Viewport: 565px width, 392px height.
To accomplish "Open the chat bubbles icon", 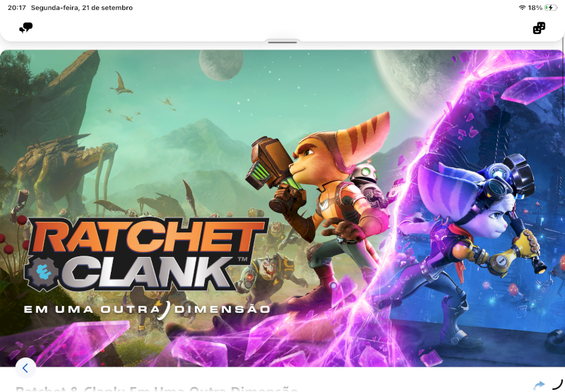I will (25, 28).
